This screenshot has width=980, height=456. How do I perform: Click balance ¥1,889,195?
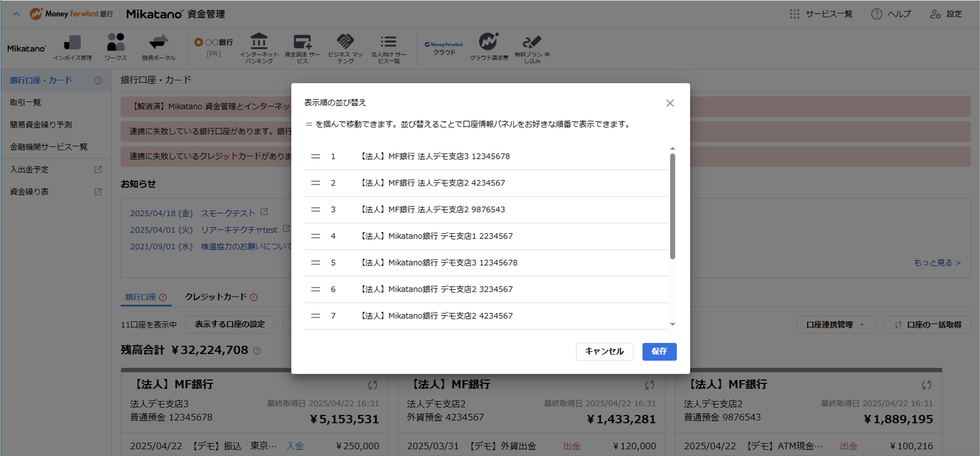898,419
